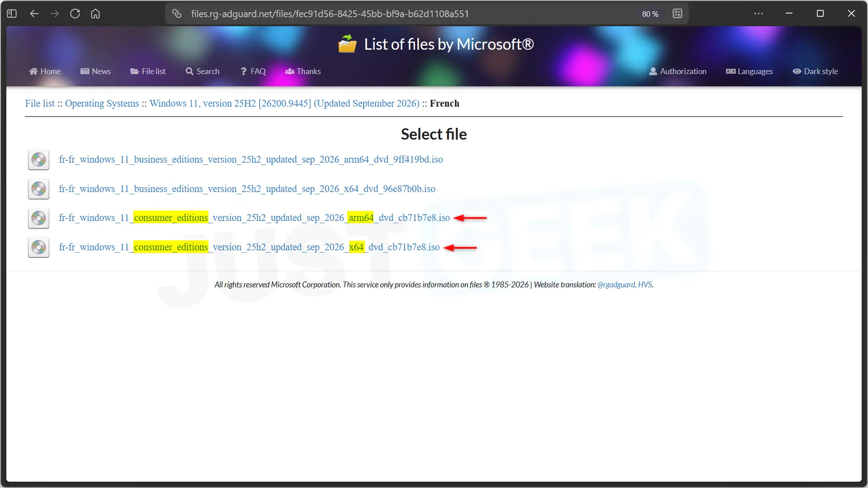This screenshot has width=868, height=488.
Task: Click the browser sidebar toggle icon
Action: (x=12, y=14)
